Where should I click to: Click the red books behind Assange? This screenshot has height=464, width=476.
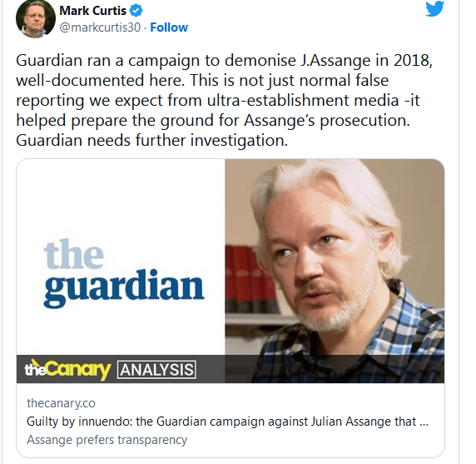(246, 275)
